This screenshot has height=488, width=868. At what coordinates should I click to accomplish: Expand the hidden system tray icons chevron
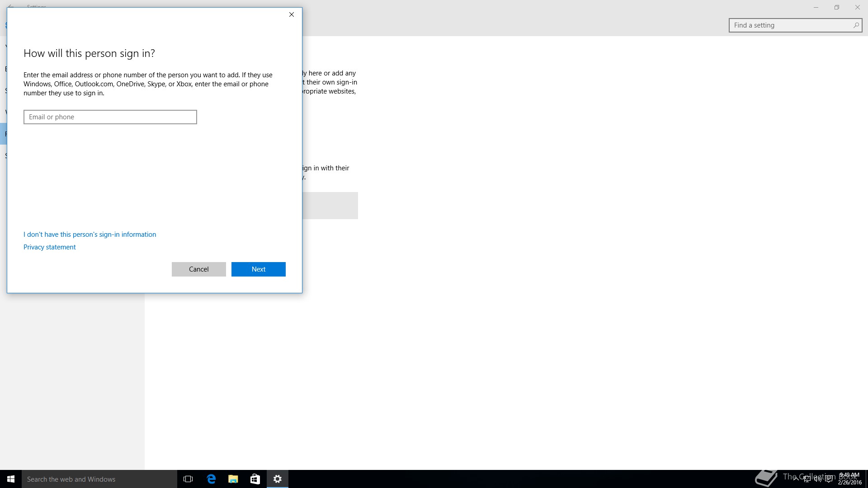(x=796, y=479)
